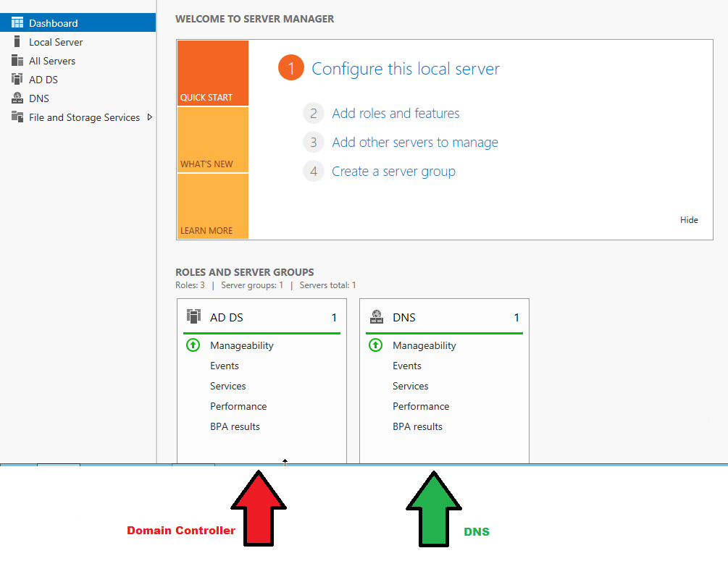This screenshot has height=569, width=728.
Task: Click Manageability in the AD DS tile
Action: point(241,345)
